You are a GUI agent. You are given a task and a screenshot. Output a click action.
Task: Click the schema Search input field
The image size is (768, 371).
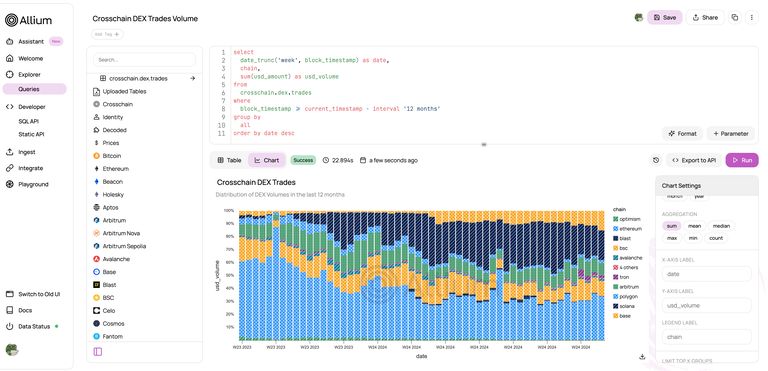(x=144, y=60)
